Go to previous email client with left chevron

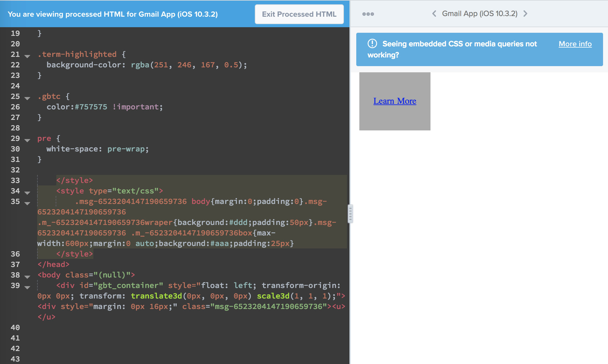(434, 14)
